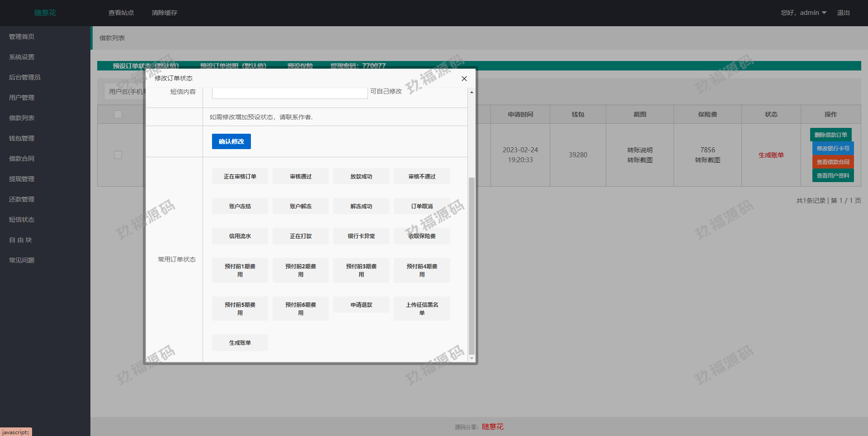
Task: Go to 提现管理 in sidebar menu
Action: tap(22, 179)
